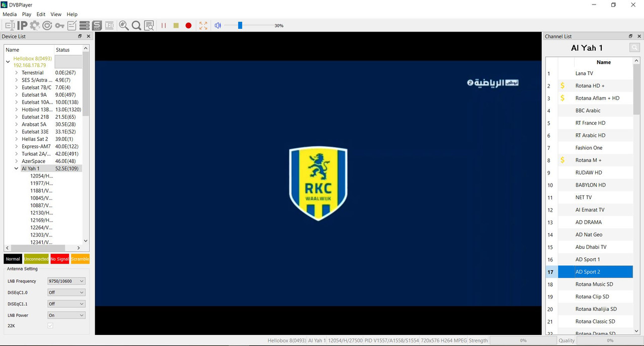This screenshot has height=346, width=644.
Task: Click the satellite search magnifier icon
Action: click(124, 25)
